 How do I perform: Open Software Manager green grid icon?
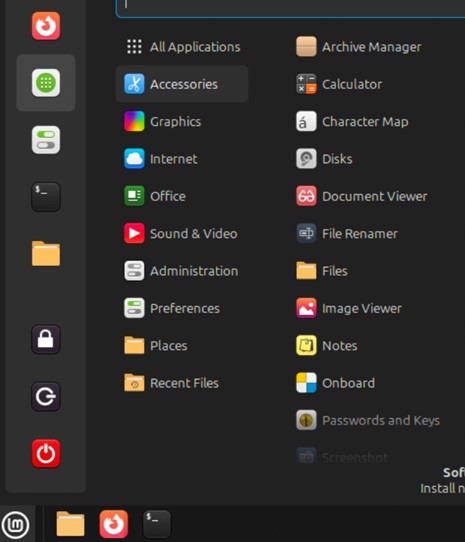46,83
